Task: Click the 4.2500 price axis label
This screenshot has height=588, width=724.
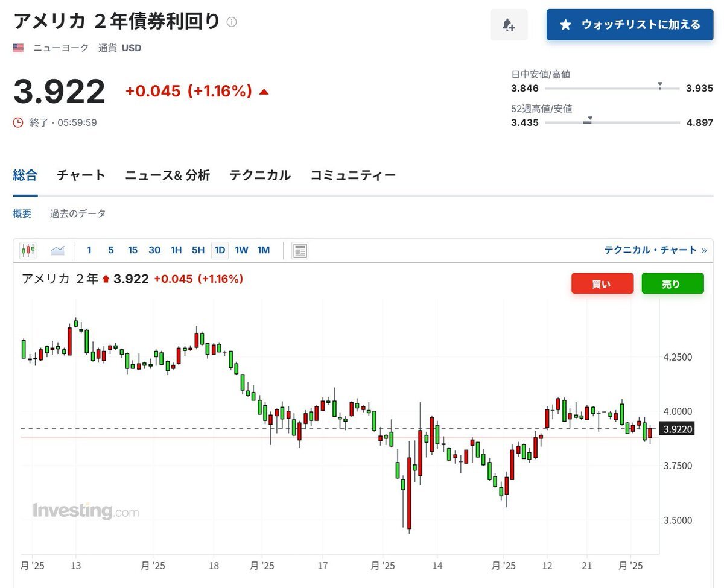Action: coord(678,357)
